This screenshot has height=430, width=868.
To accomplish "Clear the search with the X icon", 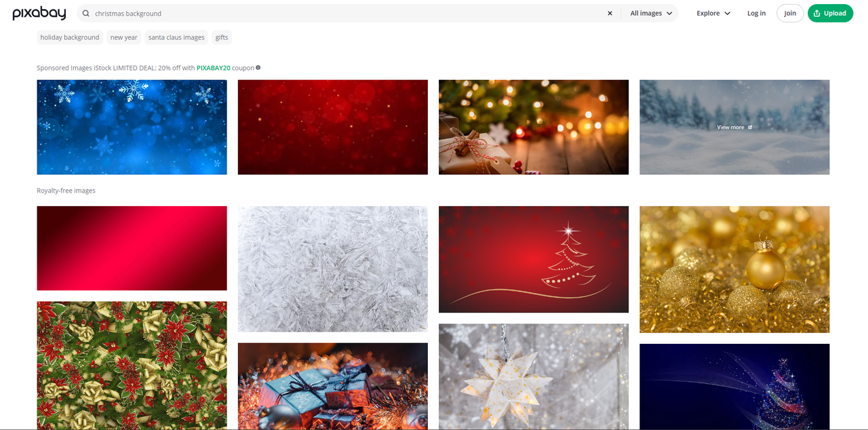I will [x=610, y=14].
